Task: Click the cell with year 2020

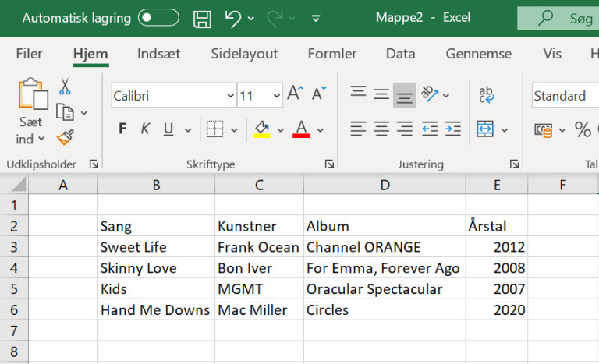Action: click(497, 309)
